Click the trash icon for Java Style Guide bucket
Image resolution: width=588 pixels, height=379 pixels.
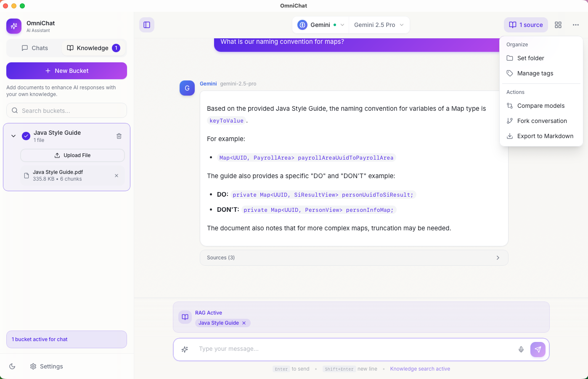click(x=119, y=136)
